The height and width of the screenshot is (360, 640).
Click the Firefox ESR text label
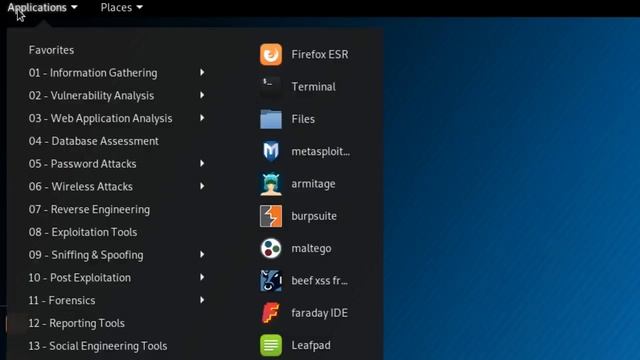click(x=320, y=54)
